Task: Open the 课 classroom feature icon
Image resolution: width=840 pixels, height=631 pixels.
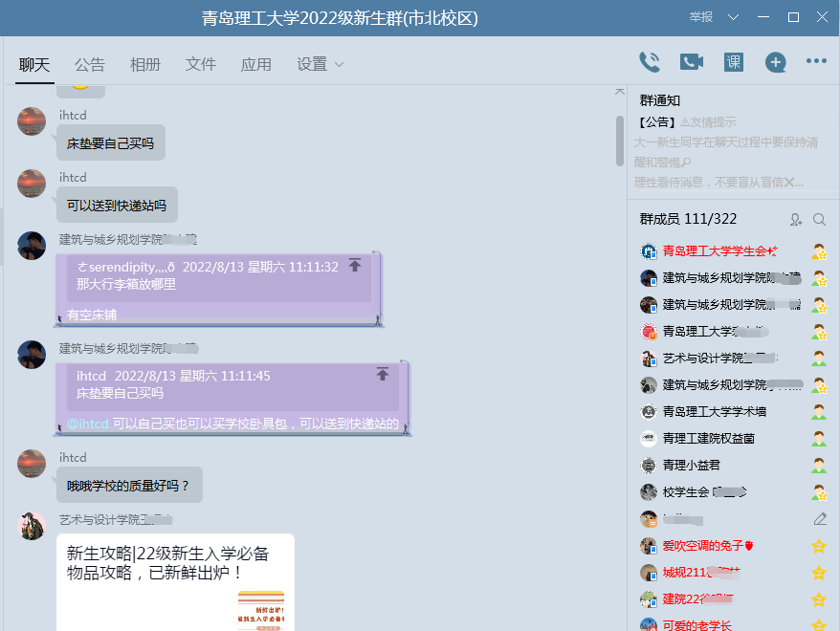Action: 733,62
